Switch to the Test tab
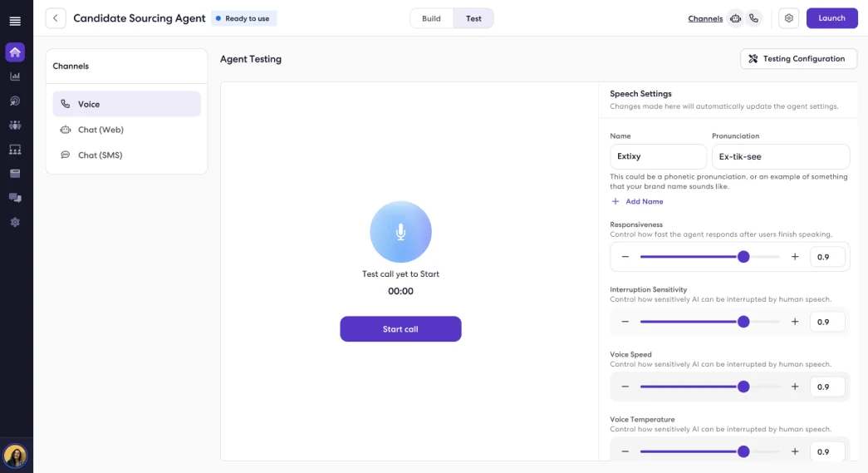868x473 pixels. (473, 18)
